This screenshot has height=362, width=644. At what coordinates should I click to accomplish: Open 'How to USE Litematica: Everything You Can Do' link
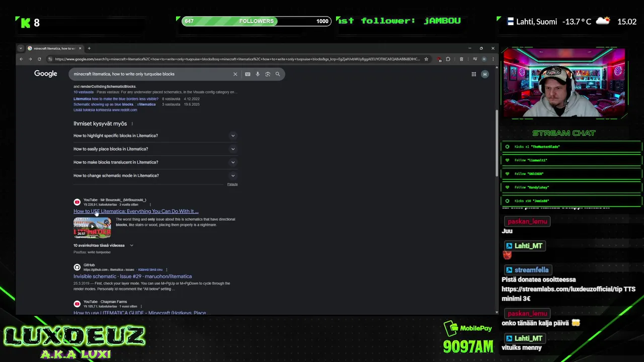[x=136, y=211]
